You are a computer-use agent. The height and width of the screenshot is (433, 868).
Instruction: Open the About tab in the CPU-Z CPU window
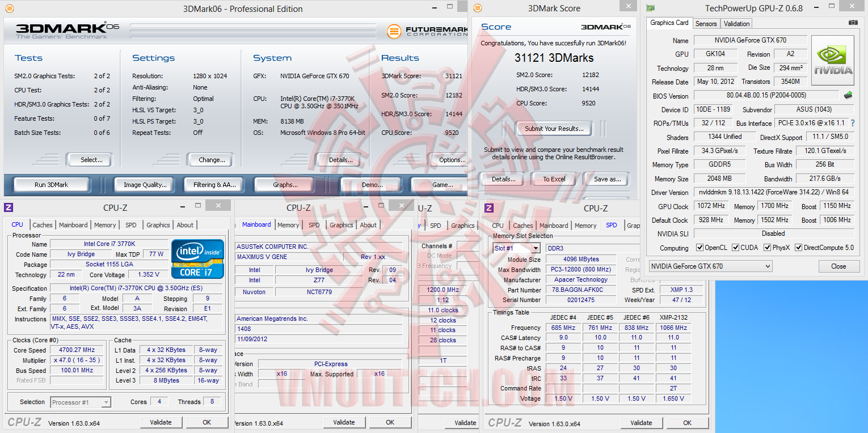[185, 225]
